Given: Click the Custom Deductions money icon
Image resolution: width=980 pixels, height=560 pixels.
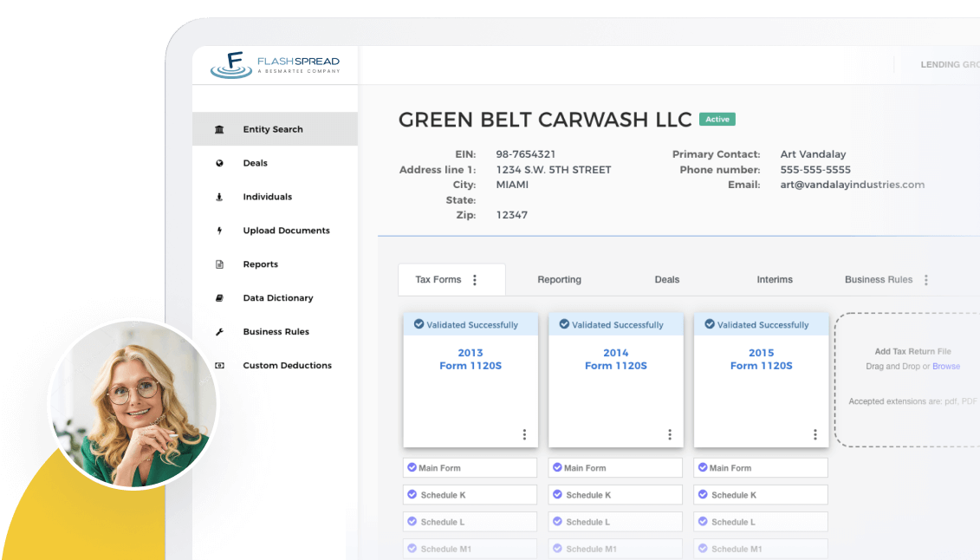Looking at the screenshot, I should (219, 366).
